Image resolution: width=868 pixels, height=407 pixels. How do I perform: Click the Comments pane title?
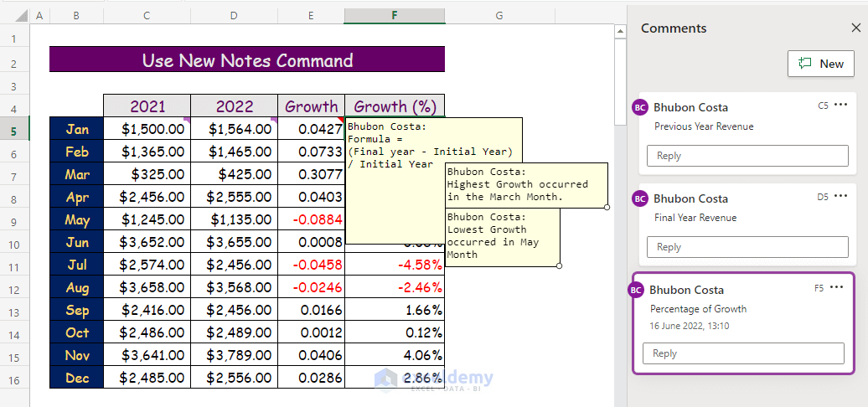(x=674, y=28)
